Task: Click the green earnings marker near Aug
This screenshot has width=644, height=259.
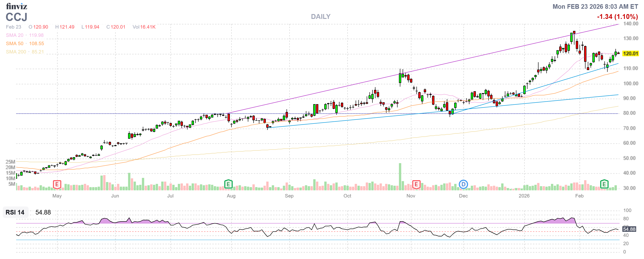Action: click(x=228, y=184)
